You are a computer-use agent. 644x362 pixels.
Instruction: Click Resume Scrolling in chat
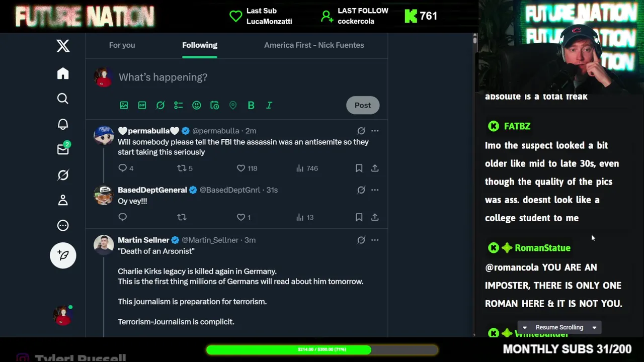coord(559,327)
